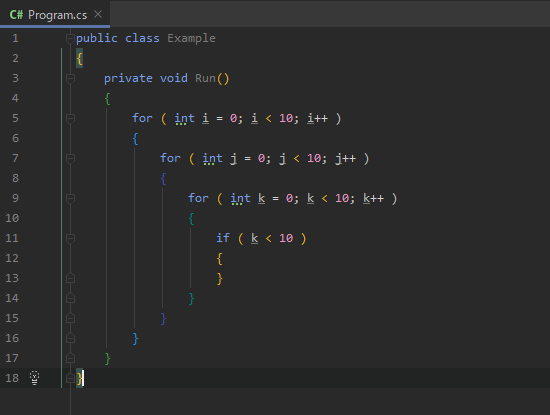Click the fold end marker on line 17
This screenshot has height=415, width=550.
pos(70,358)
